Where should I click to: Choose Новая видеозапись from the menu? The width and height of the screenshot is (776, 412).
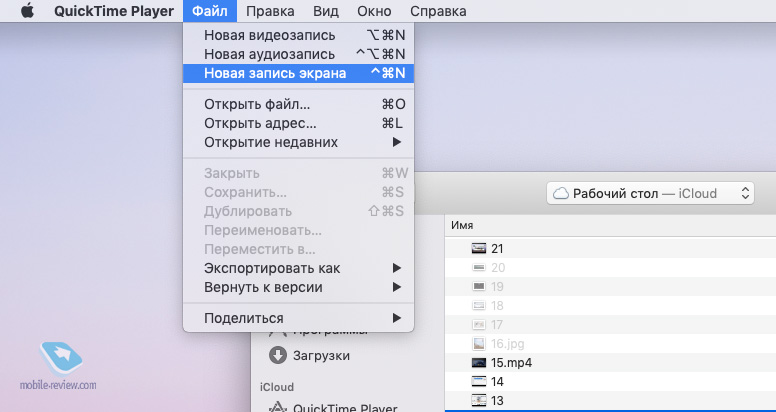coord(298,35)
